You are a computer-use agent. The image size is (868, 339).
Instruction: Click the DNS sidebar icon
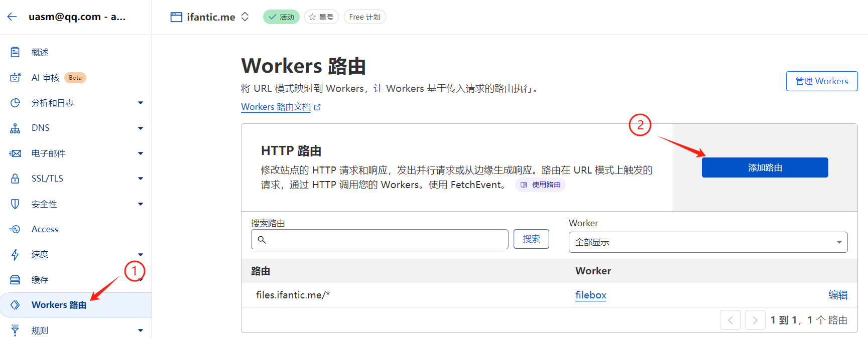coord(15,128)
